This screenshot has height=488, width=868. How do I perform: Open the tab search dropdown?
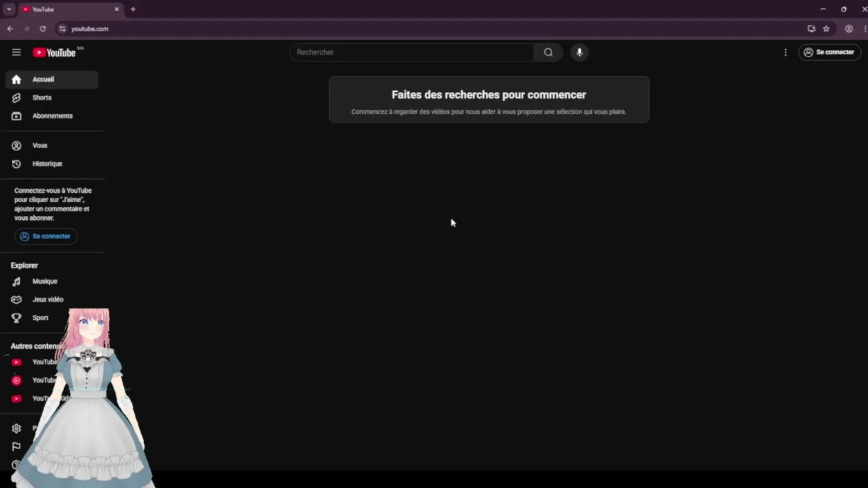point(9,9)
